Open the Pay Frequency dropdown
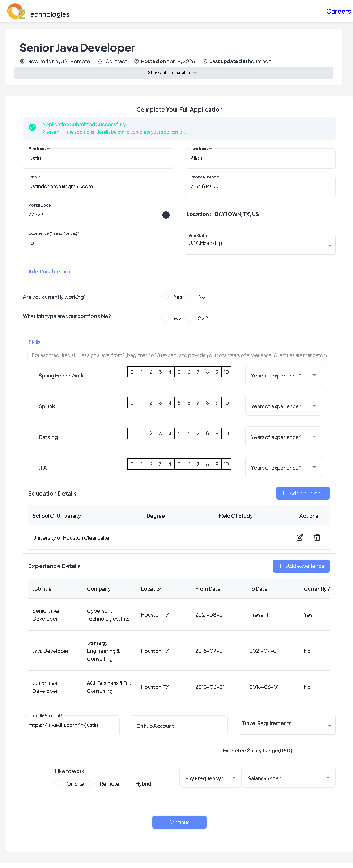 pos(210,778)
